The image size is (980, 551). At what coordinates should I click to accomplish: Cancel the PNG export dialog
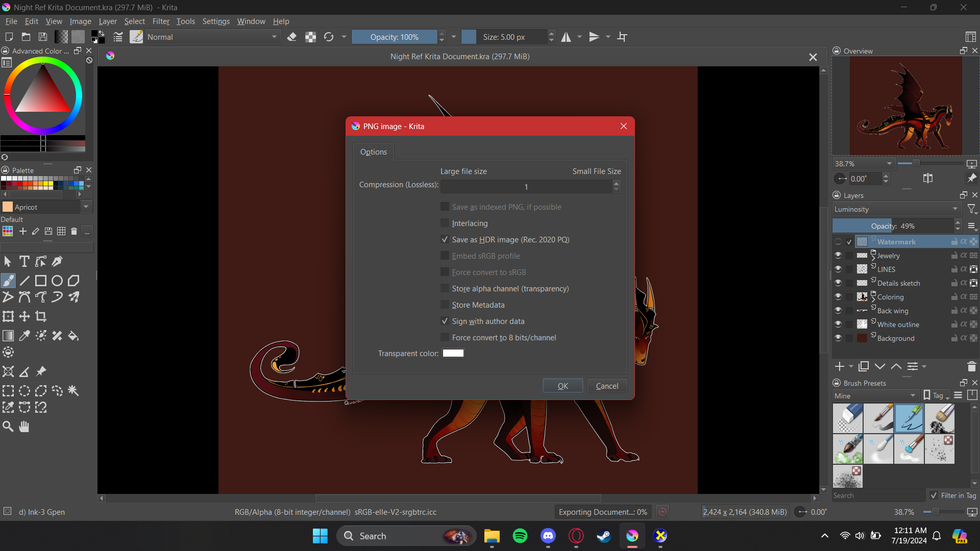coord(606,386)
